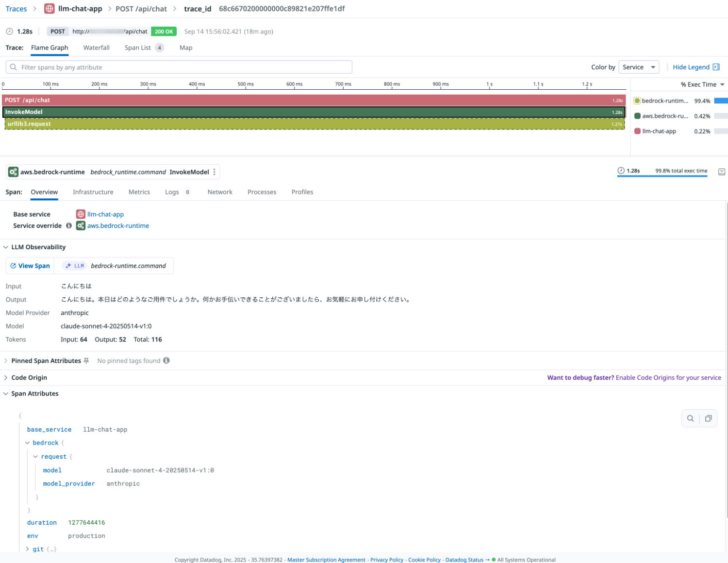
Task: Click the LLM sparkle badge
Action: (x=74, y=266)
